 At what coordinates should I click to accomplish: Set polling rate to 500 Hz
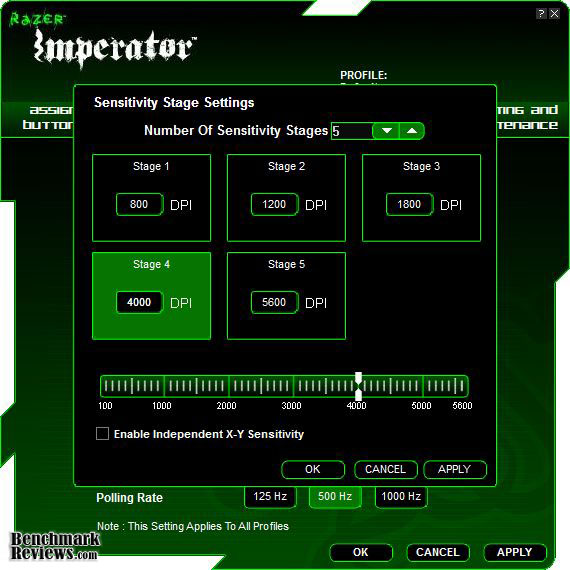335,497
